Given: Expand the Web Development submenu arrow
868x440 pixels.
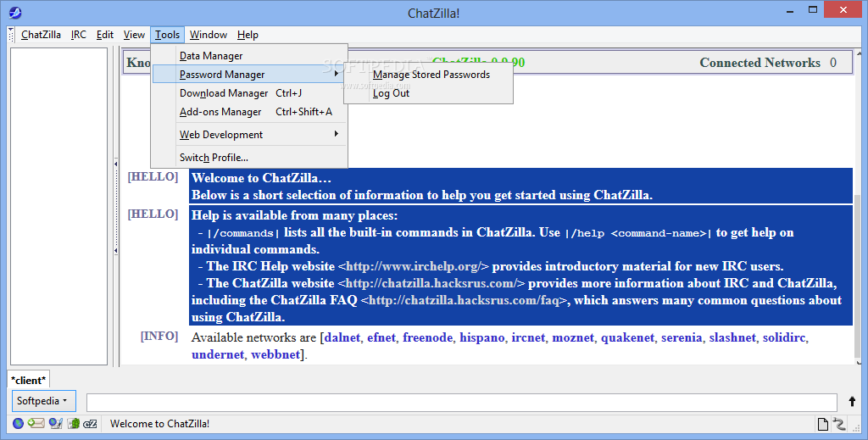Looking at the screenshot, I should (336, 134).
